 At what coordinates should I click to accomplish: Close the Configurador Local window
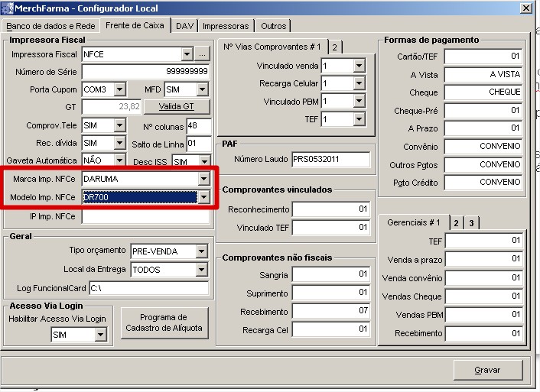pyautogui.click(x=525, y=8)
